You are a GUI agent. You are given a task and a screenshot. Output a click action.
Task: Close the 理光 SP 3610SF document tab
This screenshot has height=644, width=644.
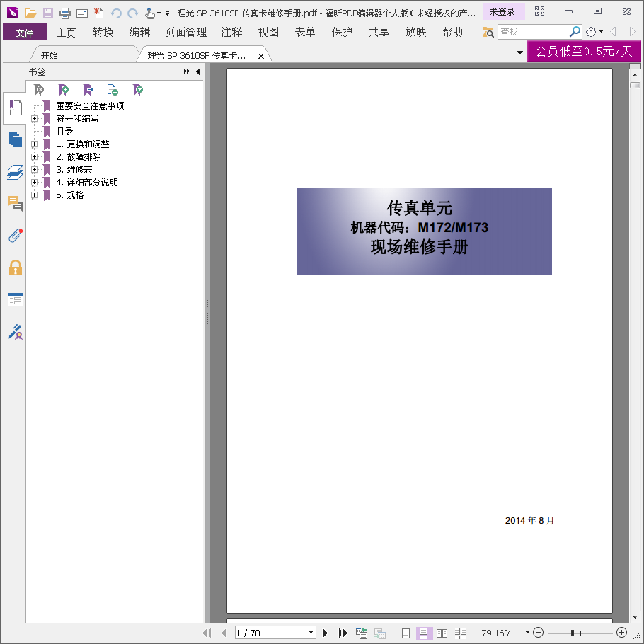coord(261,57)
